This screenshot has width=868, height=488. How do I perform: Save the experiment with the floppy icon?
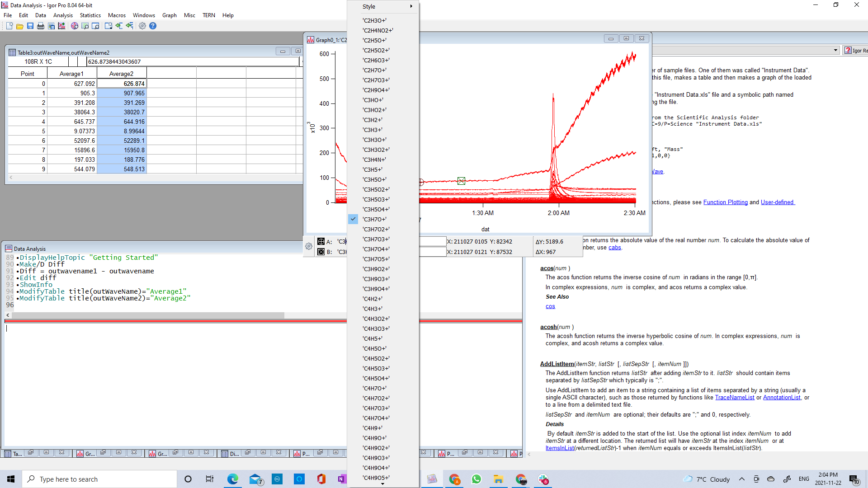click(30, 26)
